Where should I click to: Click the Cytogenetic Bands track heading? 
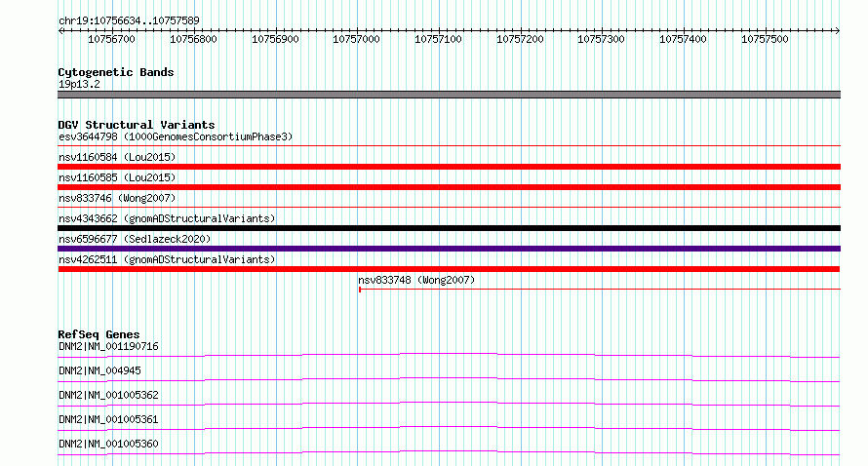coord(116,72)
